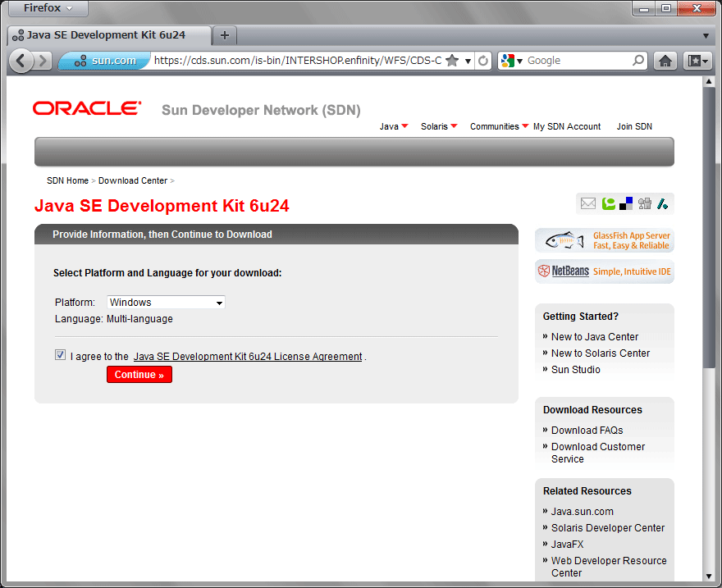Open the JavaFX link
This screenshot has width=722, height=588.
tap(567, 545)
